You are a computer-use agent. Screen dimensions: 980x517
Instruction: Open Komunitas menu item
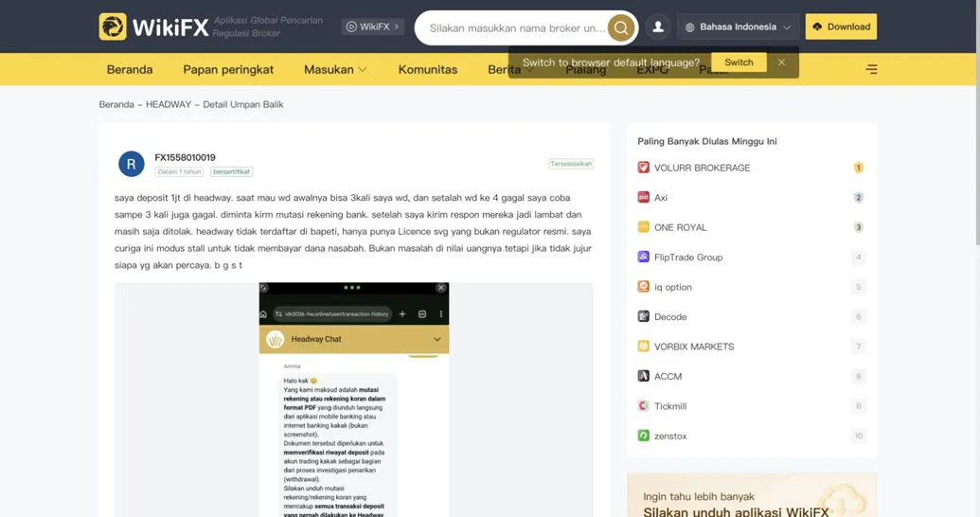click(427, 69)
